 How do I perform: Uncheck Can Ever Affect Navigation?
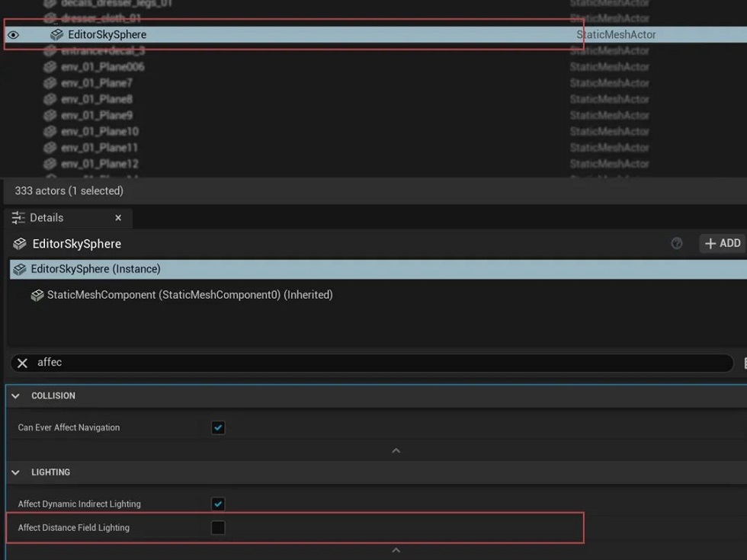click(x=218, y=427)
